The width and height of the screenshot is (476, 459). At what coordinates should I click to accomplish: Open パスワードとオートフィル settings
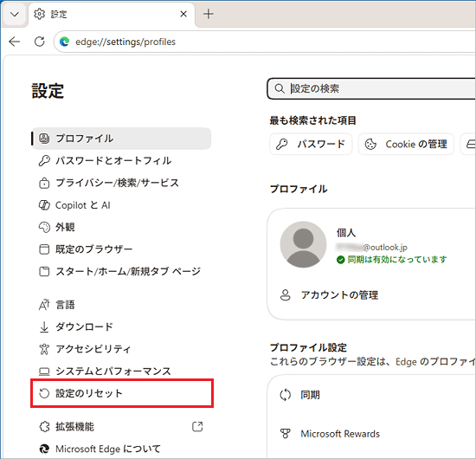click(121, 161)
